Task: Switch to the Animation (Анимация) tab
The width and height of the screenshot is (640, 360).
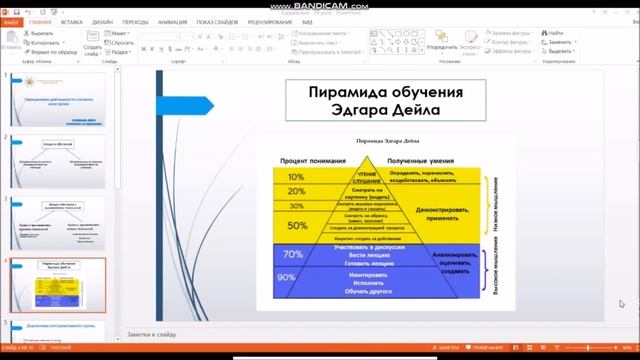Action: [172, 22]
